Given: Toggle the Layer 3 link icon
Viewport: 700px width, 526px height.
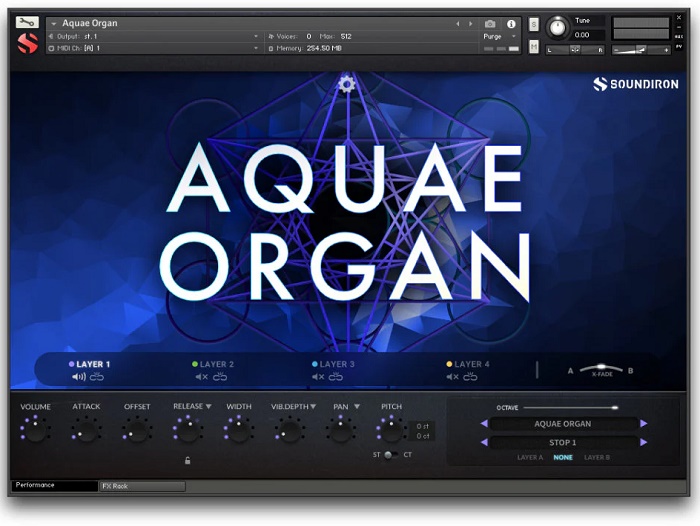Looking at the screenshot, I should point(336,377).
